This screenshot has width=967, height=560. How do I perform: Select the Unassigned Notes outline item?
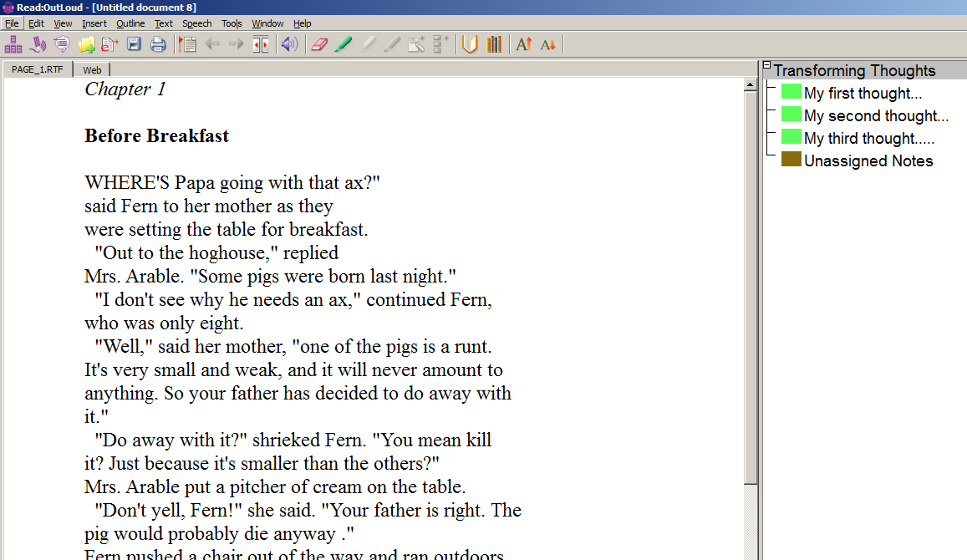tap(868, 161)
